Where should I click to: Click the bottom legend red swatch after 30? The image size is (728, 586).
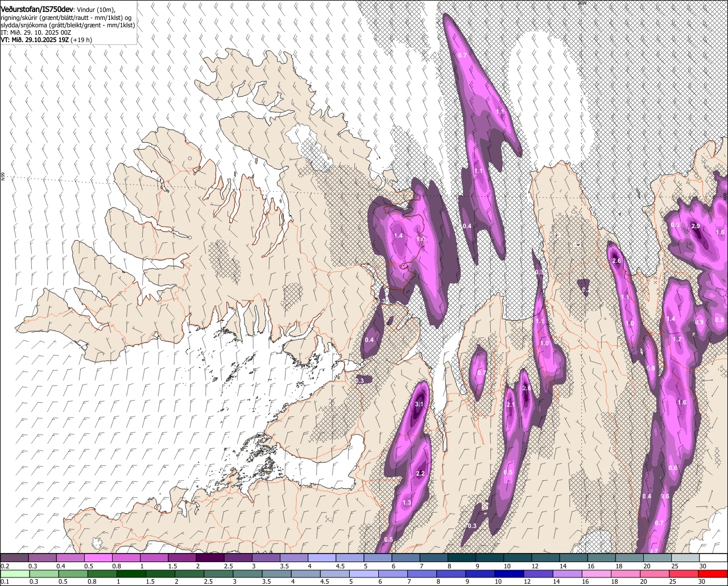pyautogui.click(x=714, y=573)
